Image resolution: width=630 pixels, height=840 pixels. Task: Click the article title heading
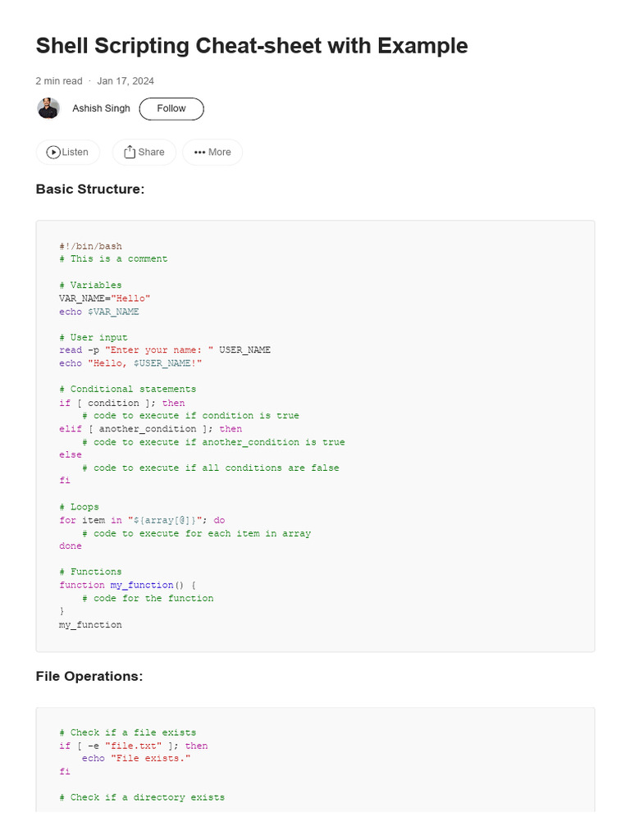tap(252, 46)
